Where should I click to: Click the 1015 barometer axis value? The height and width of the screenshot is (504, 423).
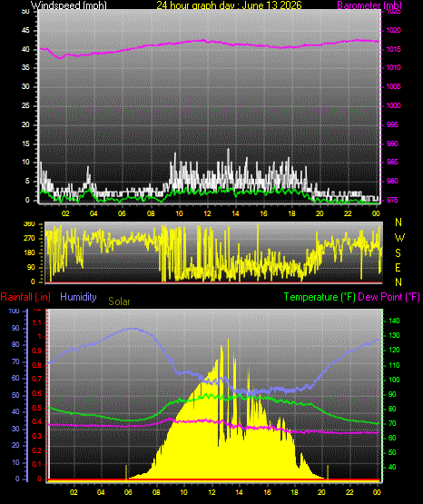click(393, 49)
